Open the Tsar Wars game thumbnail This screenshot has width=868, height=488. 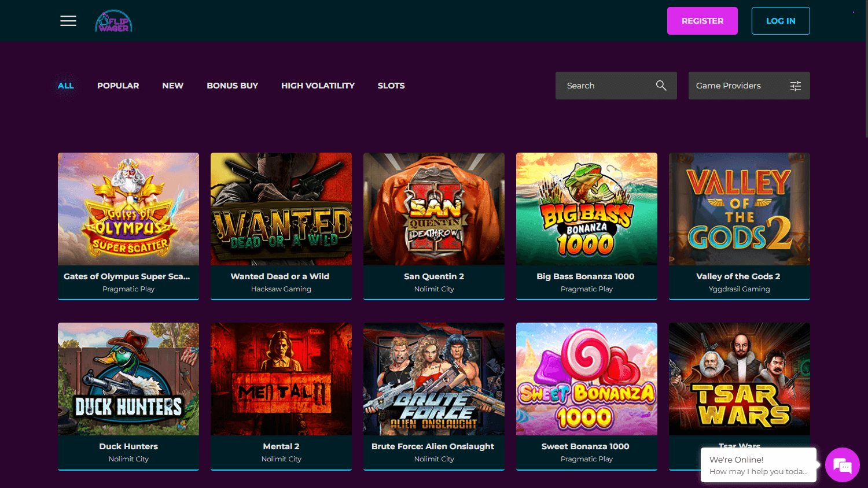pyautogui.click(x=740, y=379)
